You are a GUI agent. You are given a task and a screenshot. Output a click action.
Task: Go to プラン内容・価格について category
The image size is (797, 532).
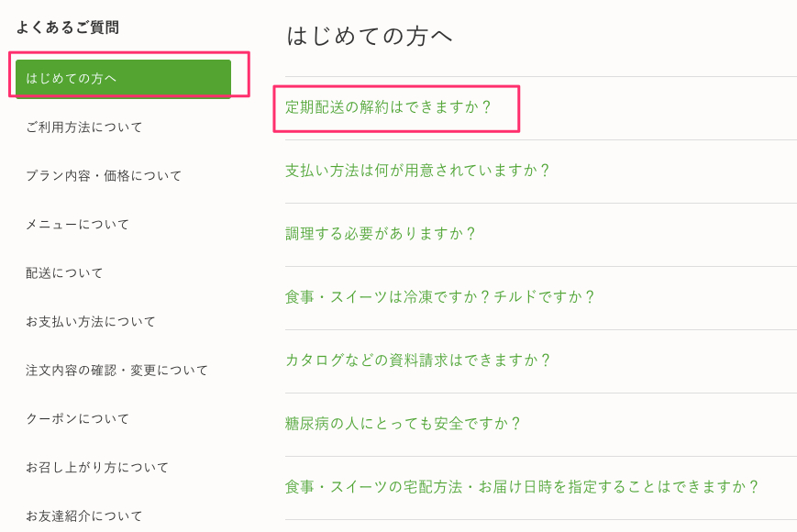click(x=104, y=176)
